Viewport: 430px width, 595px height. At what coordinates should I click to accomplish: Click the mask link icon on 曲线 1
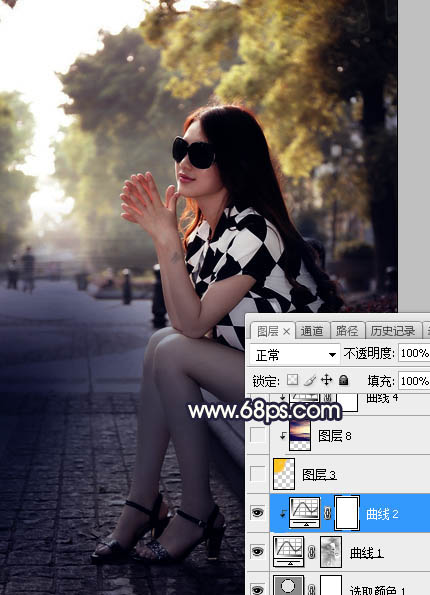[x=312, y=552]
